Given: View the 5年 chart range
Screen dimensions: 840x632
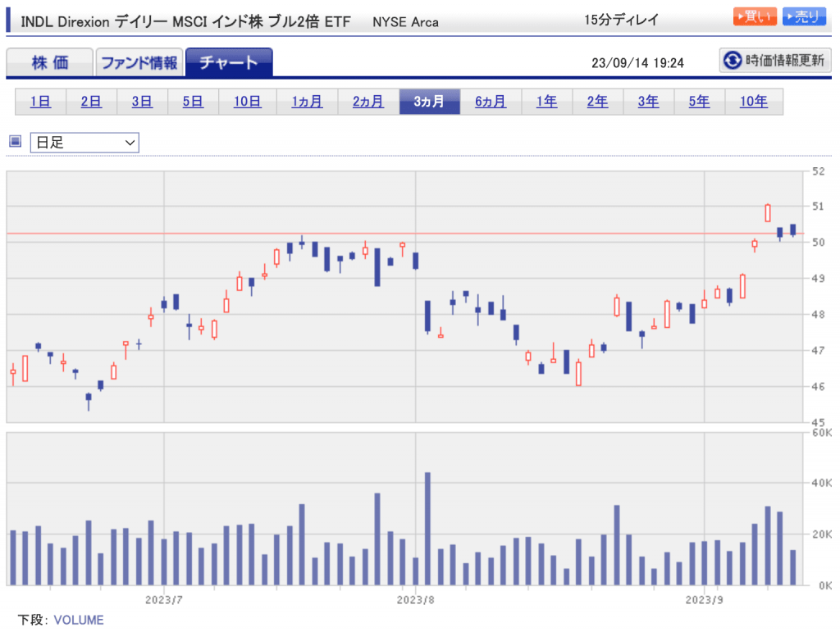Looking at the screenshot, I should 700,102.
